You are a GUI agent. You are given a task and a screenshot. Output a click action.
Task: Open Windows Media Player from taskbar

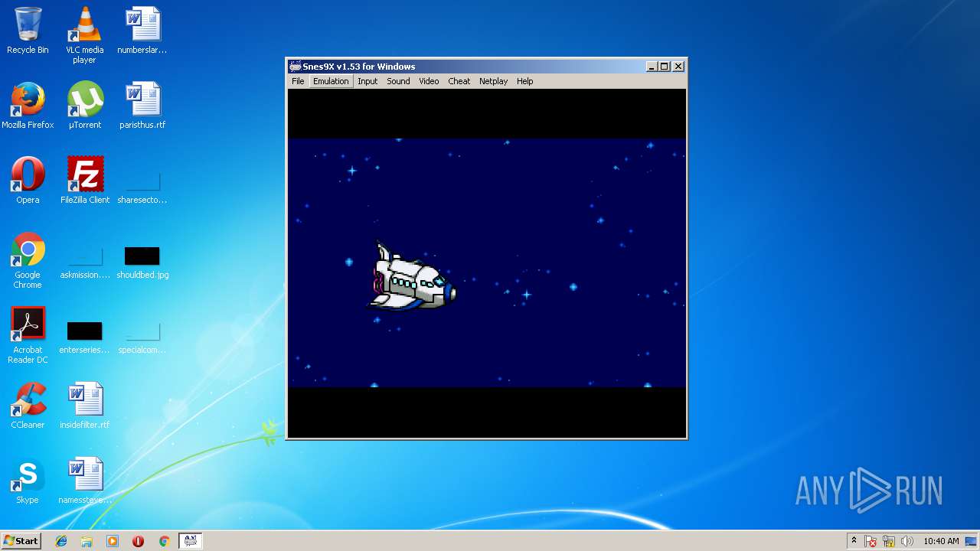113,541
